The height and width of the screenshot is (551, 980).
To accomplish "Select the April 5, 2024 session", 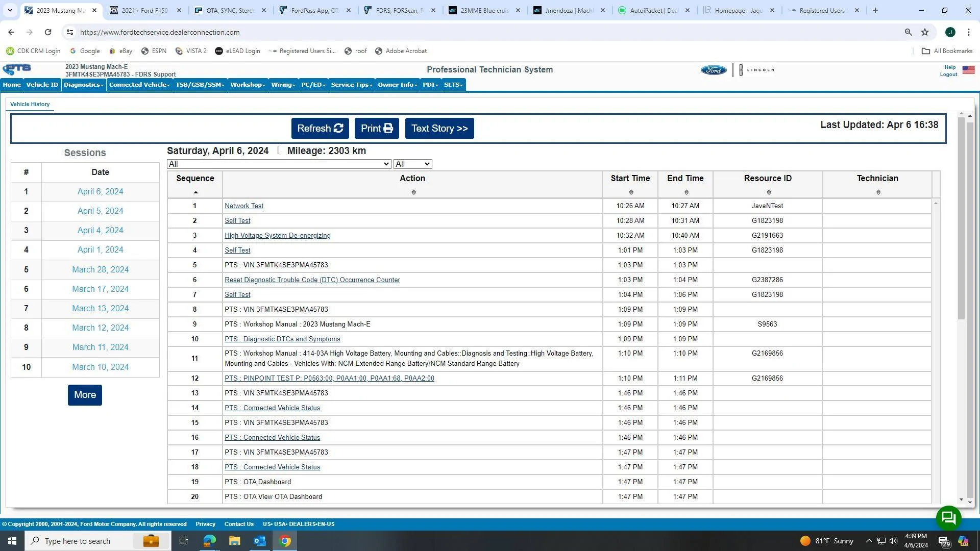I will point(100,211).
